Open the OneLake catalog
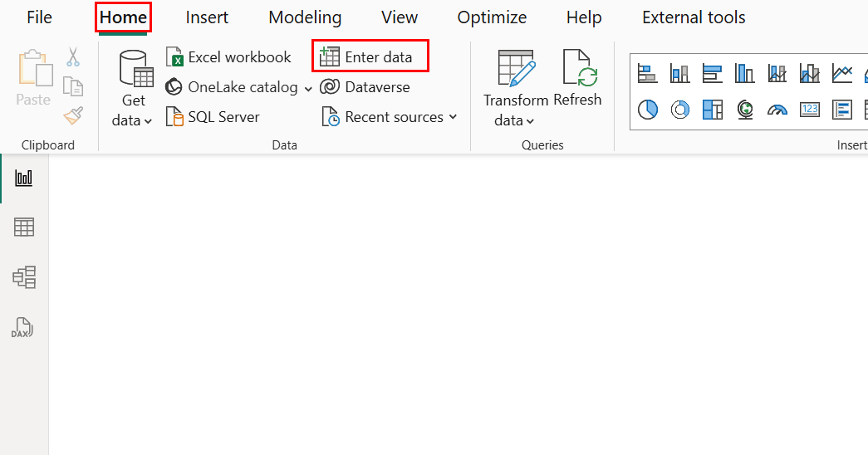 [x=232, y=87]
